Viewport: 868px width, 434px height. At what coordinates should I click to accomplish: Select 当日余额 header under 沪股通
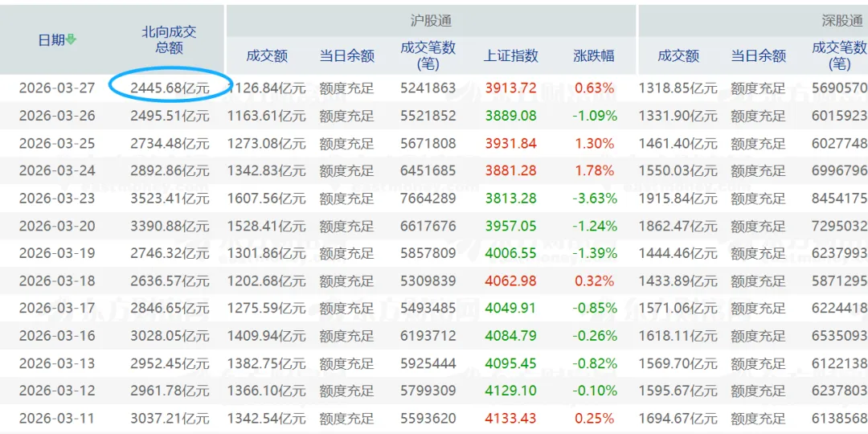347,55
